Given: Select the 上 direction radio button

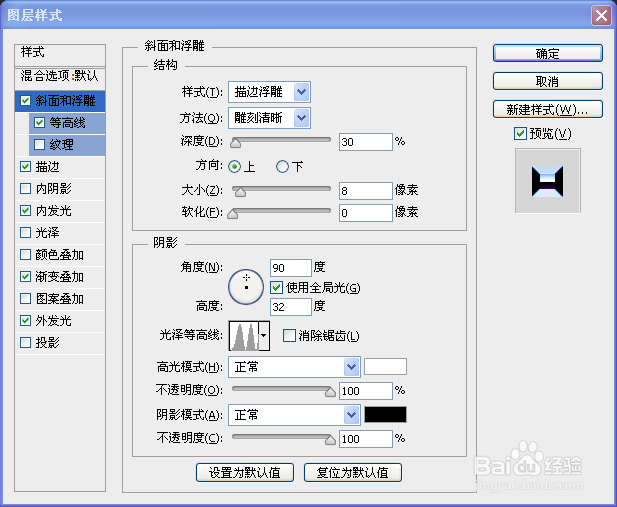Looking at the screenshot, I should tap(235, 167).
